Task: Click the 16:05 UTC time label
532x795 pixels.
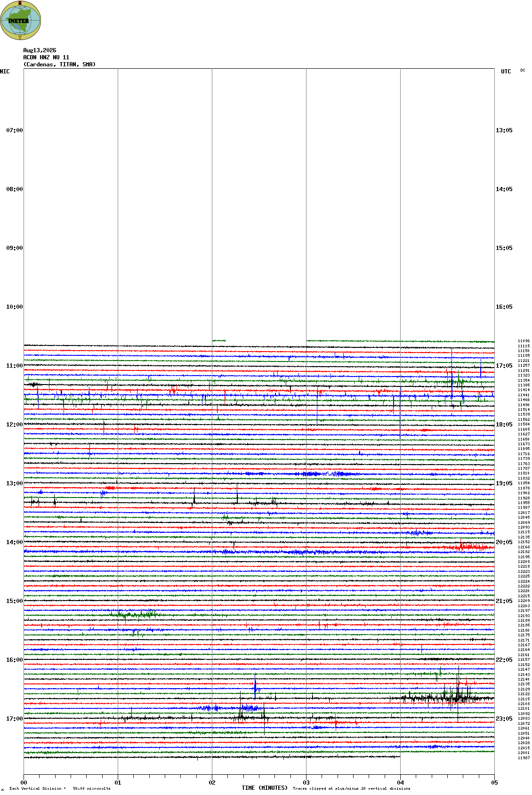Action: 504,307
